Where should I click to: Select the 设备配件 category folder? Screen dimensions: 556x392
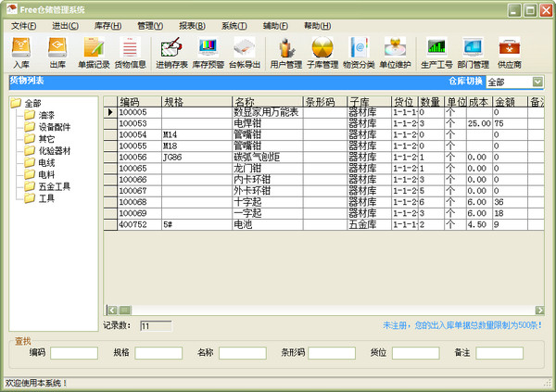(47, 127)
